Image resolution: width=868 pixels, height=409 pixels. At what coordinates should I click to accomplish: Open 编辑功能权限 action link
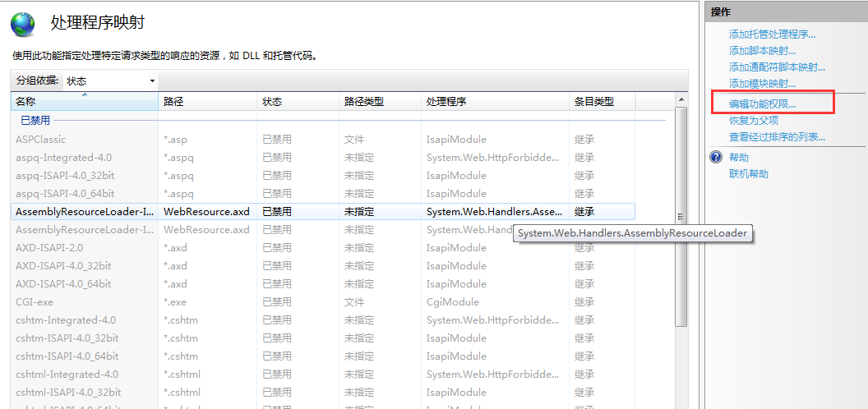(762, 104)
